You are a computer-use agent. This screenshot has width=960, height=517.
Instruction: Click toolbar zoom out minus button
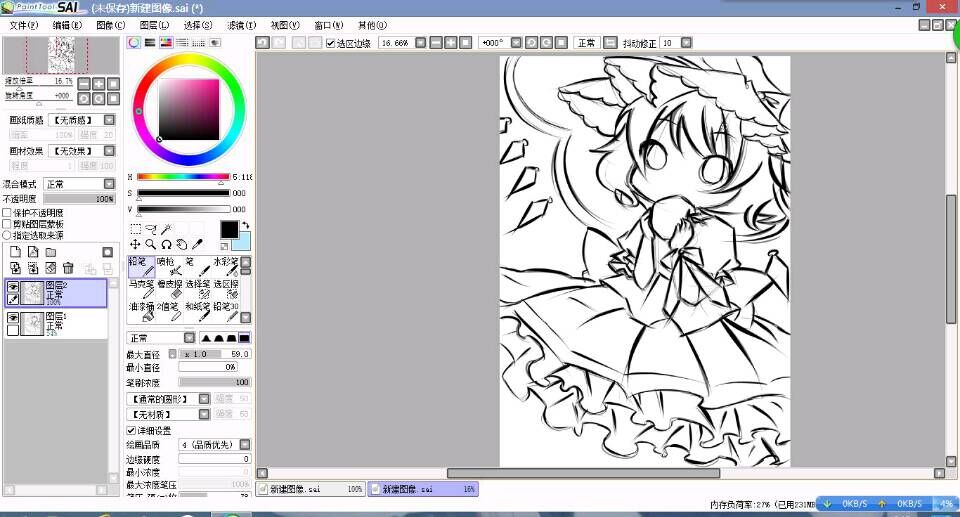435,43
